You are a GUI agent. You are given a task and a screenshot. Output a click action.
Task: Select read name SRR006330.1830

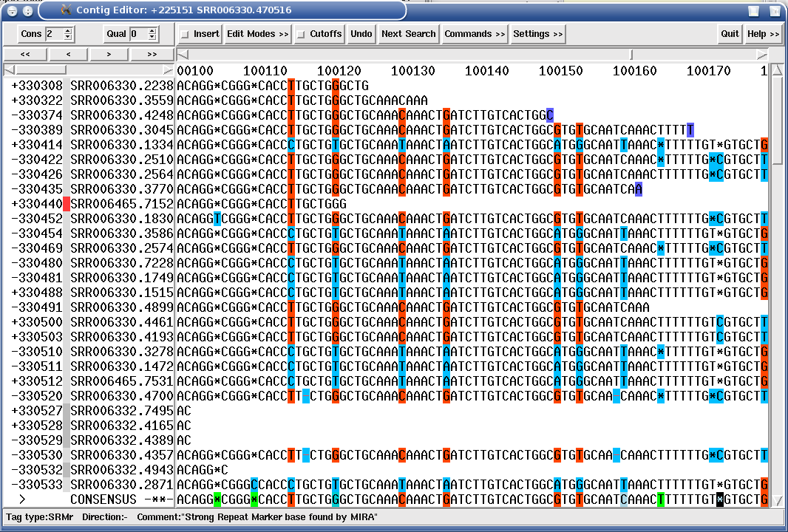pos(122,219)
